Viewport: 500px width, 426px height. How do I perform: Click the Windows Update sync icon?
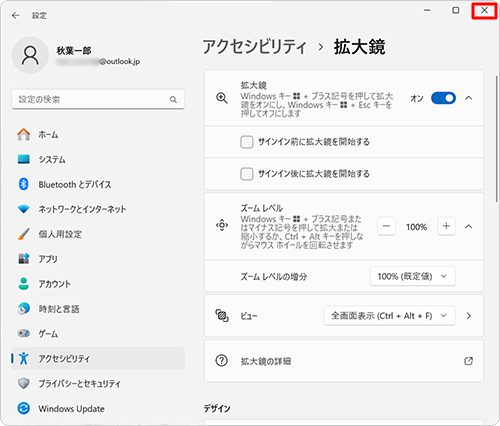coord(23,408)
